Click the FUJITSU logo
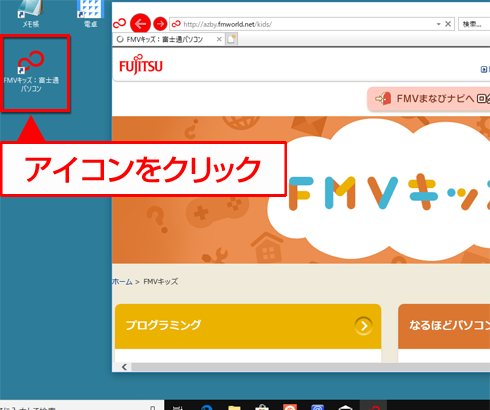The image size is (490, 410). 141,65
